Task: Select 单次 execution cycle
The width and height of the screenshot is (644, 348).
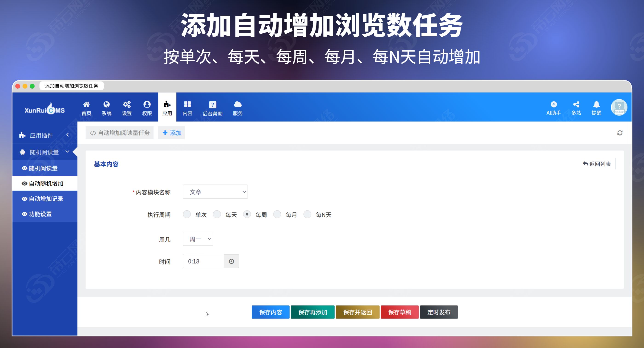Action: (x=187, y=214)
